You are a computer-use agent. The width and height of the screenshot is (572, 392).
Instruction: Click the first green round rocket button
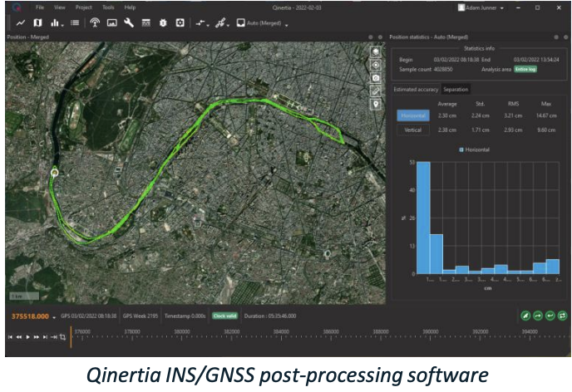525,316
